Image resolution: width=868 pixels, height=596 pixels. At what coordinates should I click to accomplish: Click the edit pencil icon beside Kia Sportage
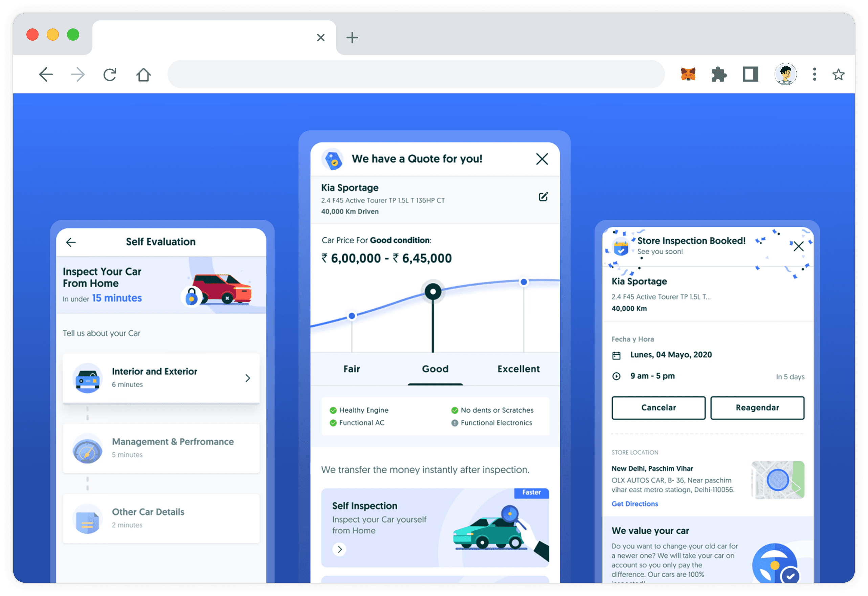pos(543,197)
